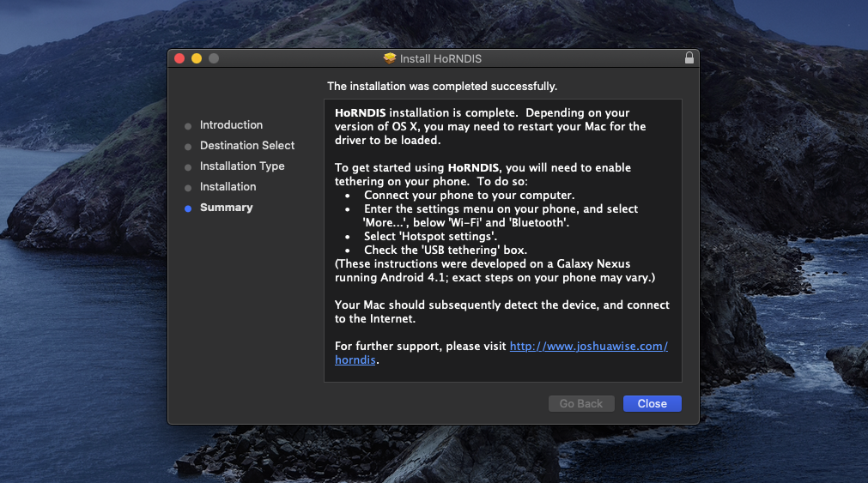This screenshot has height=483, width=868.
Task: Click the line 'Select 'Hotspot settings'.'
Action: pos(431,236)
